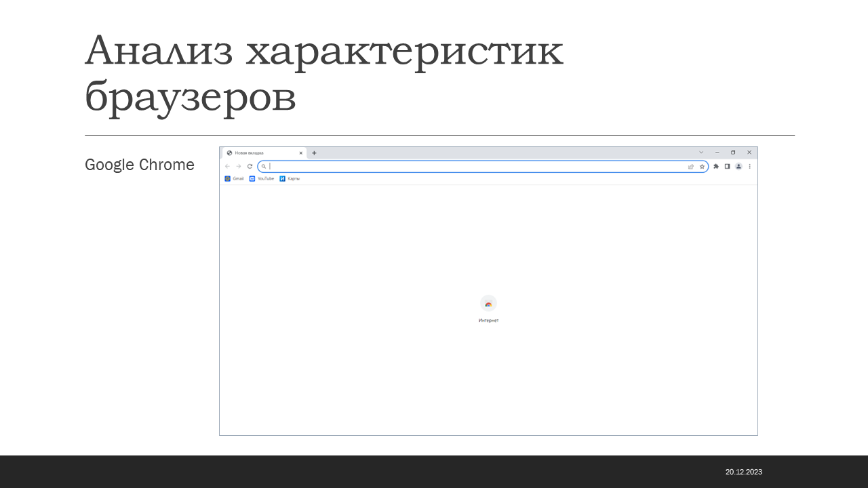868x488 pixels.
Task: Click the back arrow in Chrome
Action: (x=227, y=166)
